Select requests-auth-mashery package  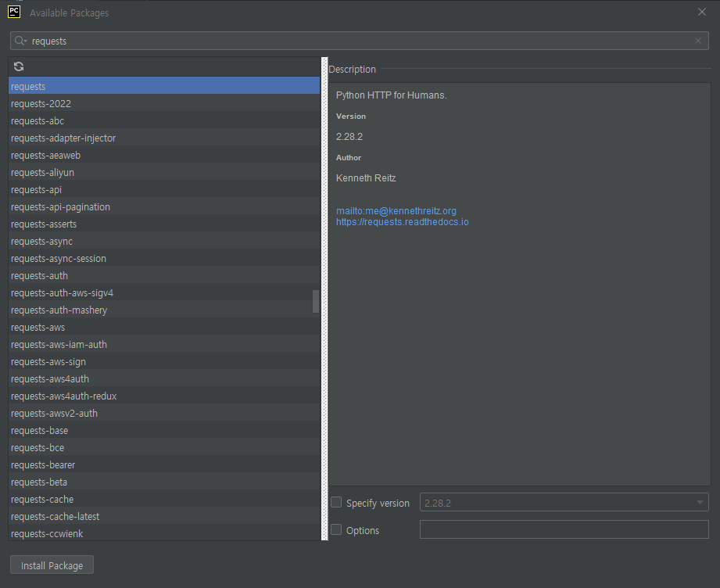pyautogui.click(x=164, y=310)
